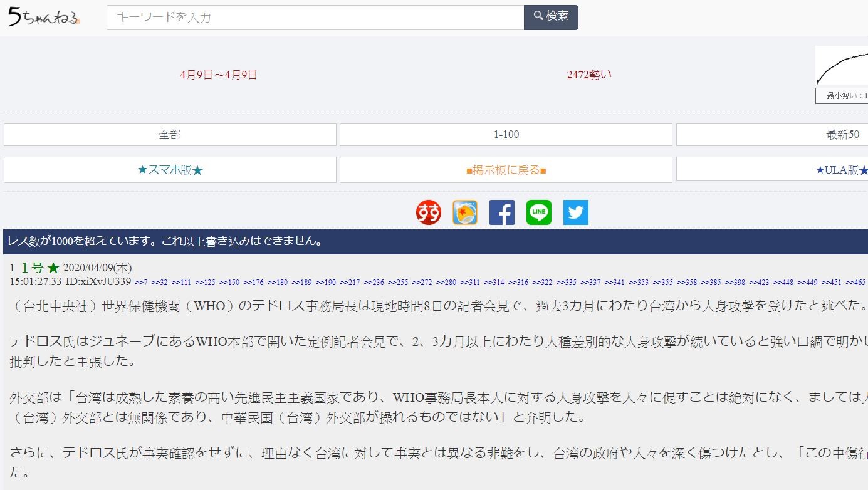Screen dimensions: 868x490
Task: Click the 4月9日～4月9日 date range text
Action: click(219, 75)
